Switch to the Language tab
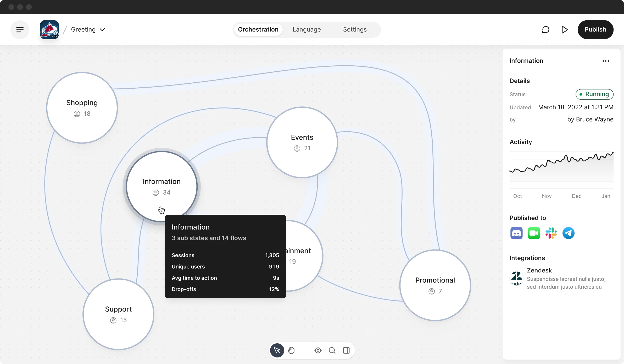The height and width of the screenshot is (364, 624). point(307,30)
